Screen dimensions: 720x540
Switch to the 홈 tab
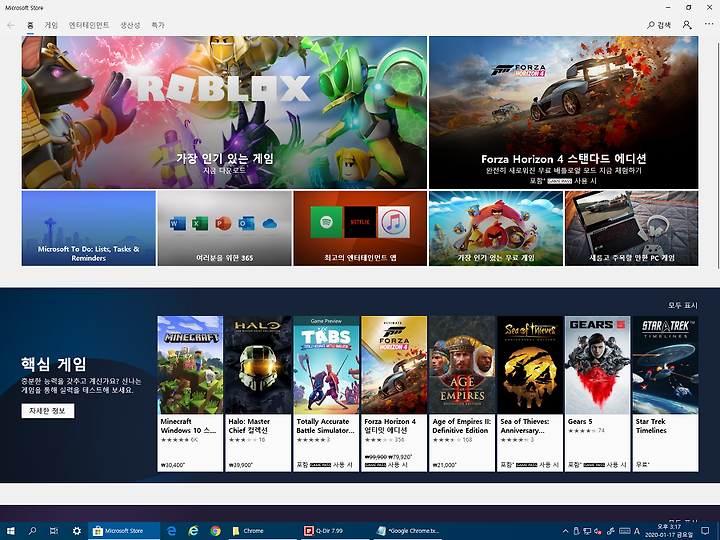(x=30, y=25)
